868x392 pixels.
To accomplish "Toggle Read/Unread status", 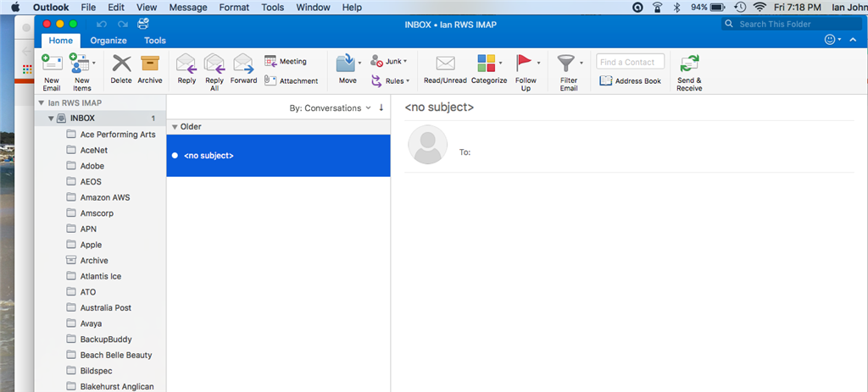I will click(445, 69).
